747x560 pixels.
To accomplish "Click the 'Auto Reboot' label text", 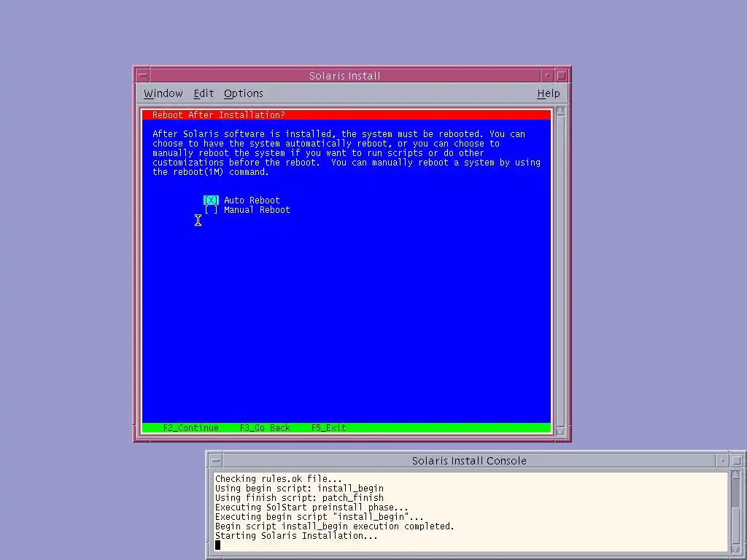I will (x=252, y=200).
